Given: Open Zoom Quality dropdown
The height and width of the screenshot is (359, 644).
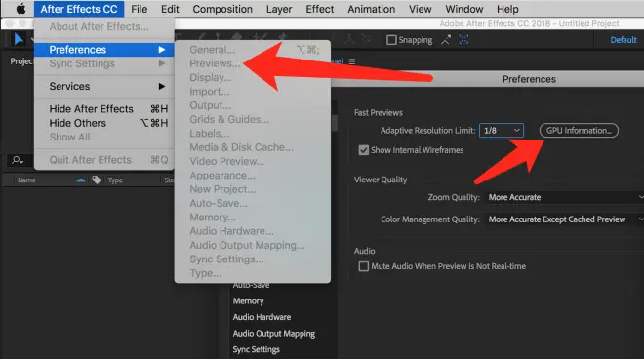Looking at the screenshot, I should [566, 197].
